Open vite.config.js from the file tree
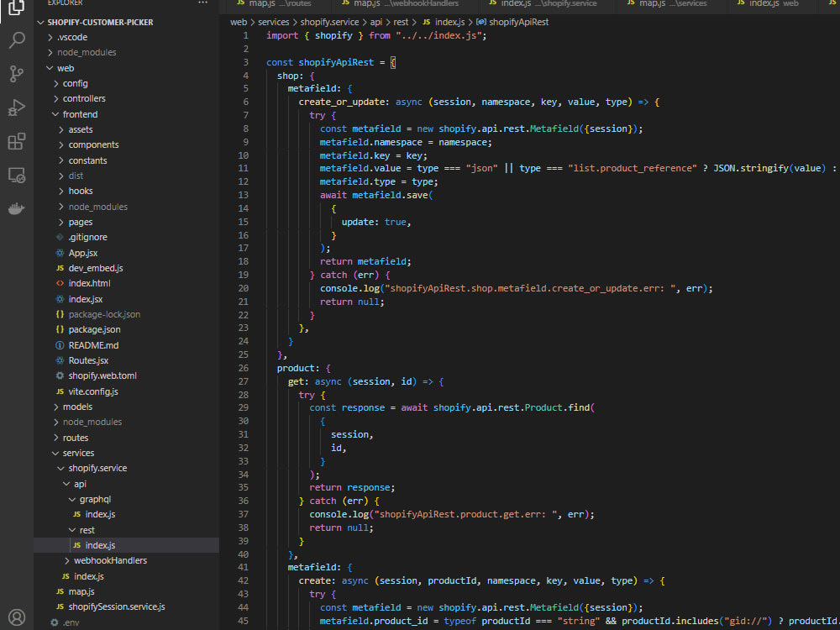Screen dimensions: 840x630 pyautogui.click(x=92, y=391)
